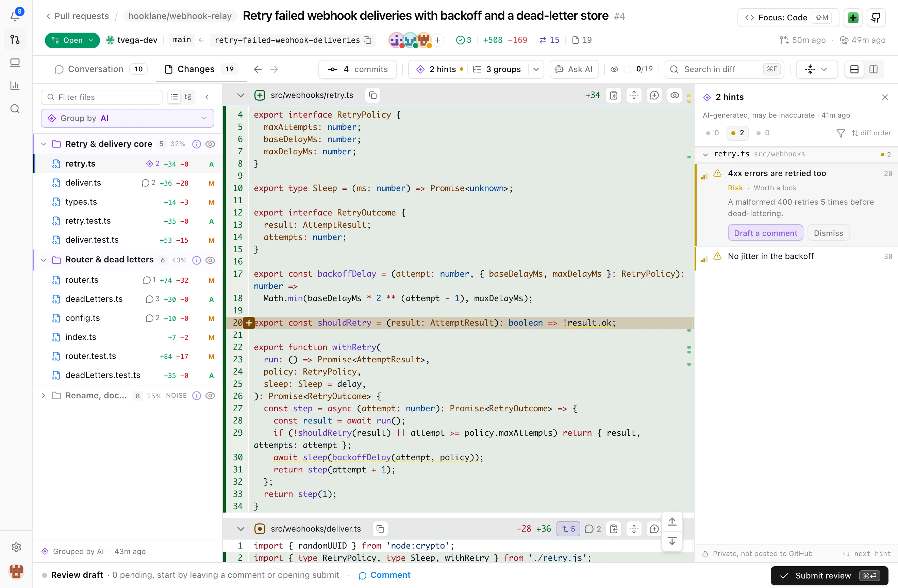Add comment on retry.ts file header
The image size is (898, 588).
click(x=655, y=96)
